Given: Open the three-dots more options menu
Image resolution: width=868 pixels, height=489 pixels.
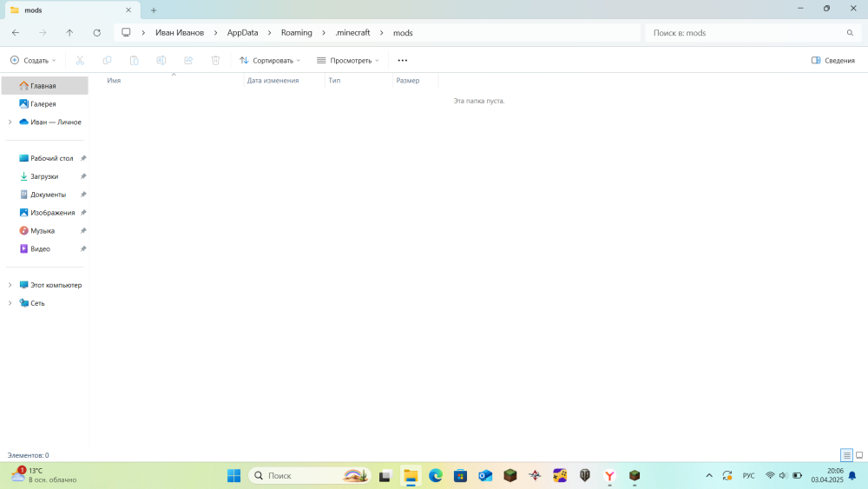Looking at the screenshot, I should point(403,60).
